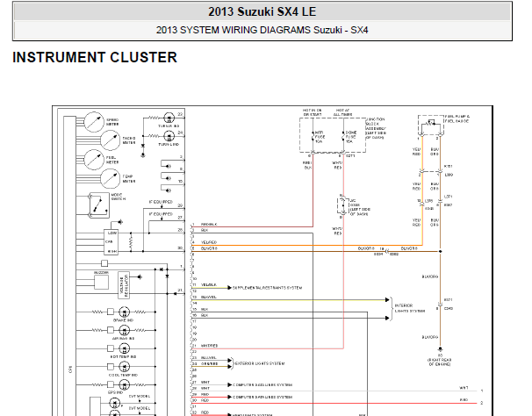
Task: Click "COMPUTER DATA LINES SYSTEM" beside pin 29
Action: pyautogui.click(x=262, y=397)
